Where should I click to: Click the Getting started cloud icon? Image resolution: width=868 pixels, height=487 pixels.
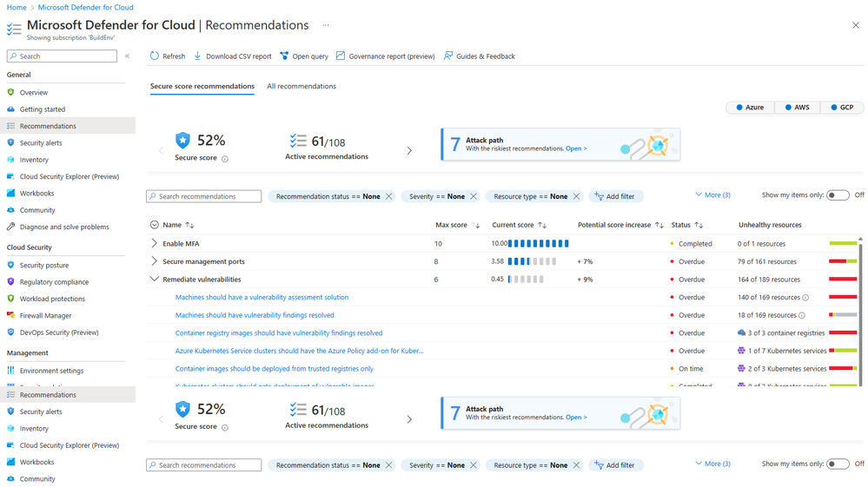click(10, 109)
